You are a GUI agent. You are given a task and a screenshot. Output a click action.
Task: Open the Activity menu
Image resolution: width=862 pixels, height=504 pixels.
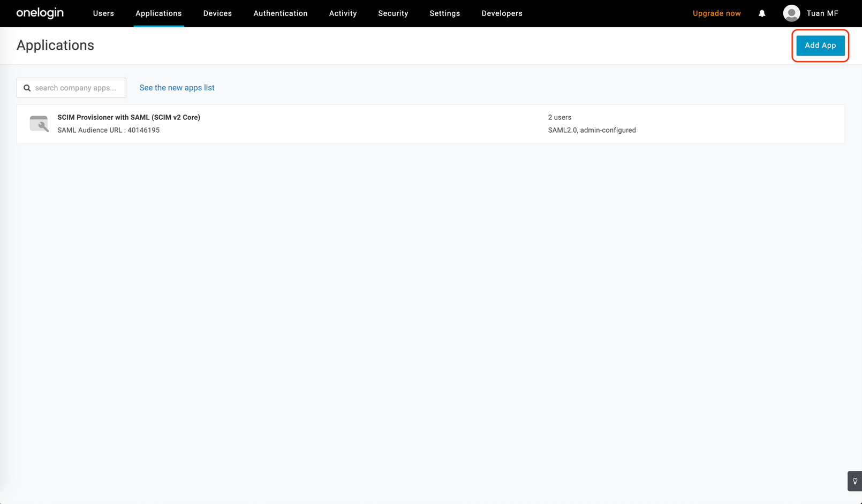[x=343, y=13]
